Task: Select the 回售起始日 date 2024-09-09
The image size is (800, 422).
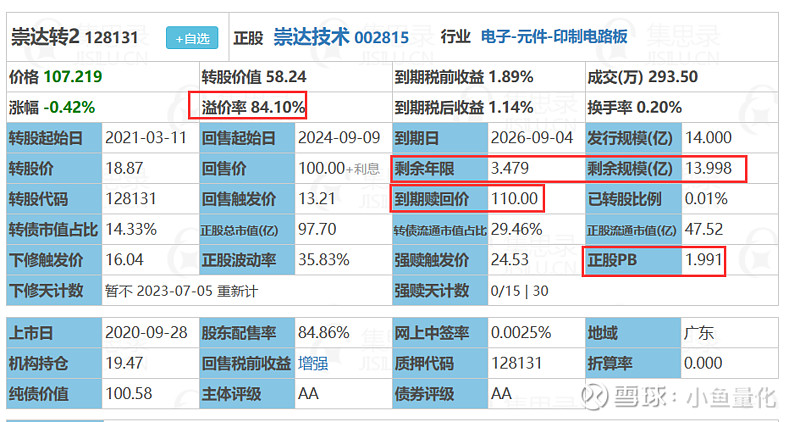Action: coord(339,138)
